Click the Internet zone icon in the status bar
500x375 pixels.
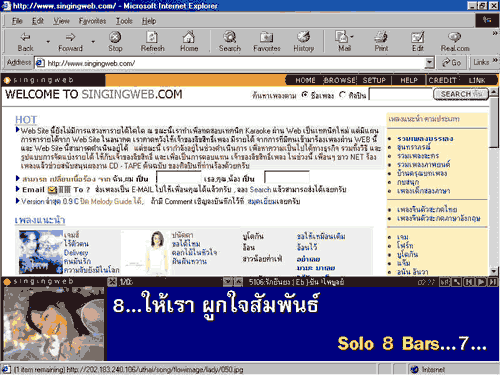coord(415,369)
